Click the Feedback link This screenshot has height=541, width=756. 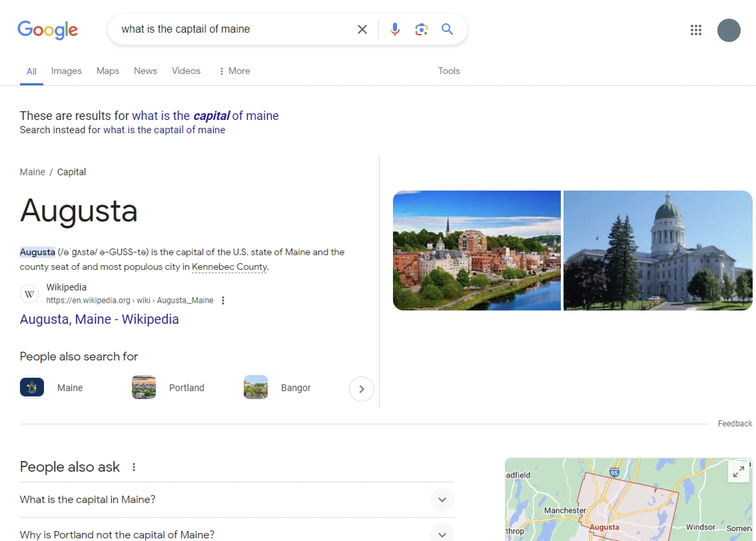[x=735, y=423]
